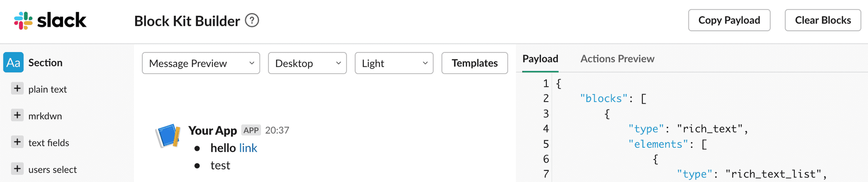
Task: Click the Clear Blocks button
Action: [823, 20]
